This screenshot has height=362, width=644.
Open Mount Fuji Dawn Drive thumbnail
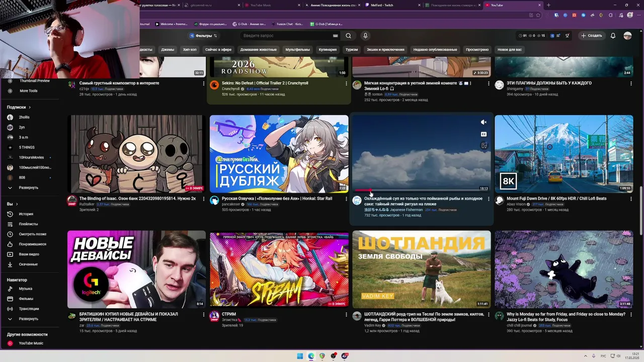[x=563, y=154]
